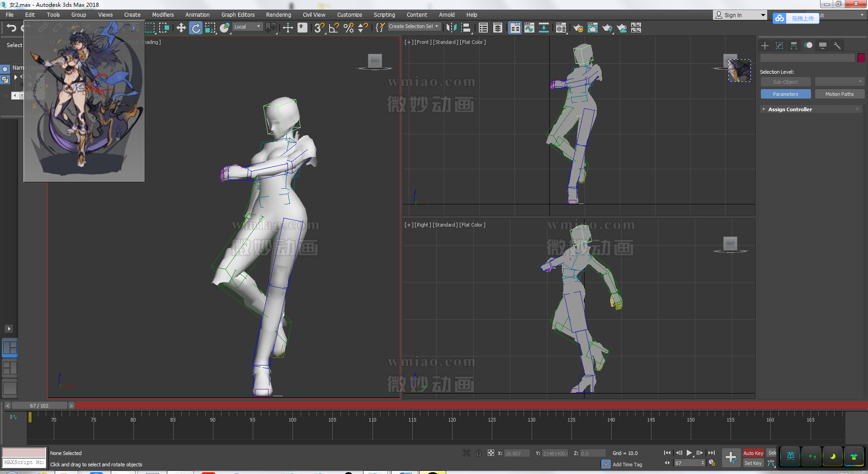Open the Rendering menu

278,15
